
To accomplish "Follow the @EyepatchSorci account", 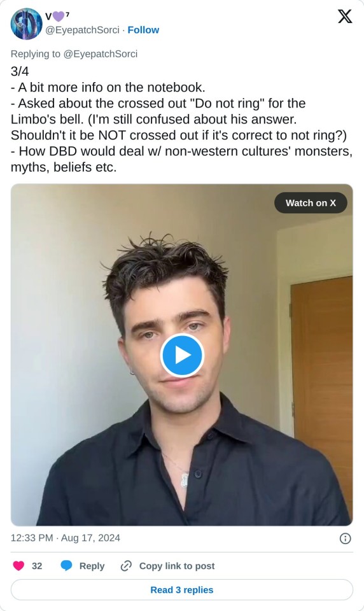I will point(143,30).
